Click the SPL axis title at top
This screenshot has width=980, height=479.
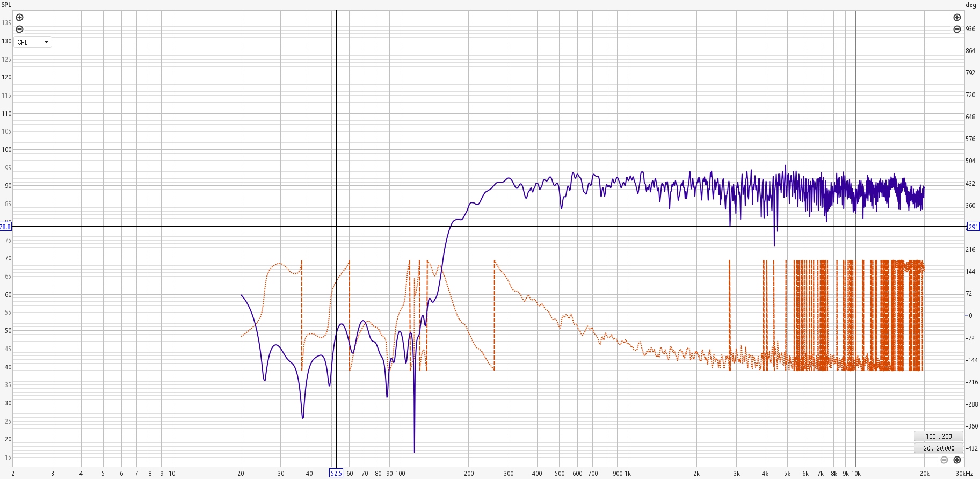(6, 5)
